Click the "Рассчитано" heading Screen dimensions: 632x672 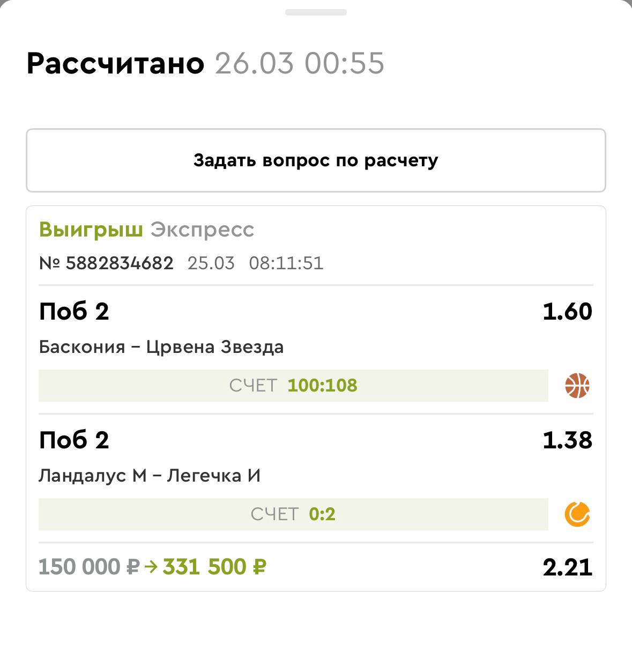pos(115,63)
